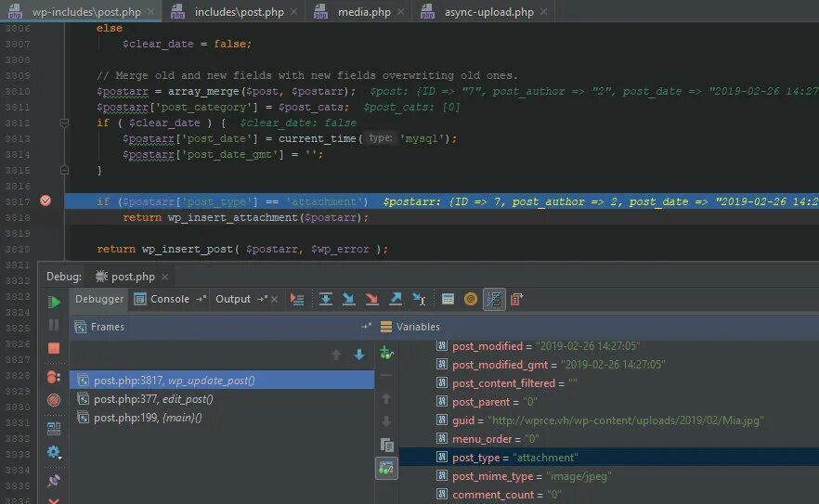The height and width of the screenshot is (504, 819).
Task: Close the post.php debug session
Action: click(165, 277)
